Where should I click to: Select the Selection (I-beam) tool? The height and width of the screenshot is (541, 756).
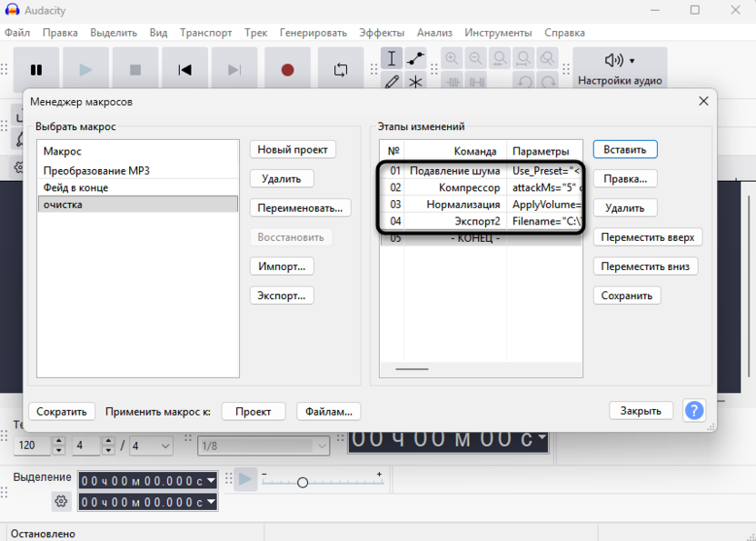(x=392, y=59)
